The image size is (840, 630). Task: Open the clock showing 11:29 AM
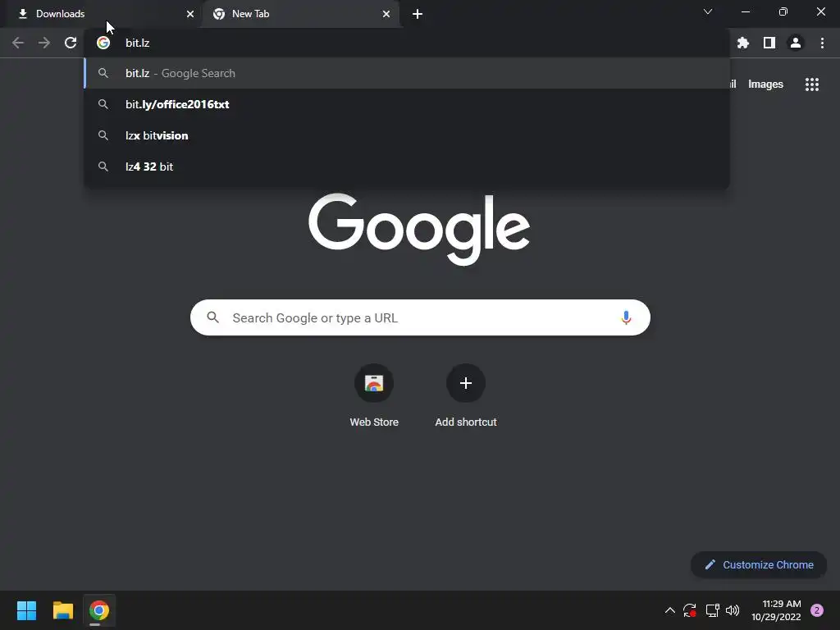coord(776,610)
